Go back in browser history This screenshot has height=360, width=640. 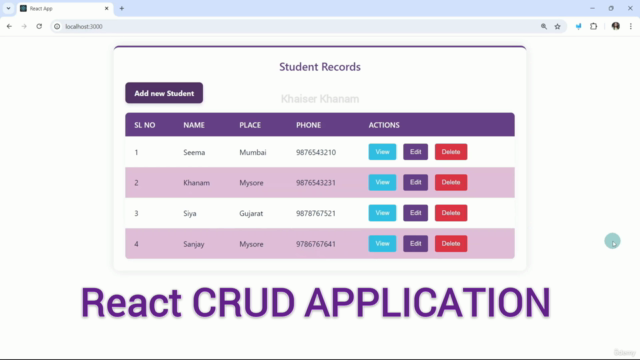9,27
